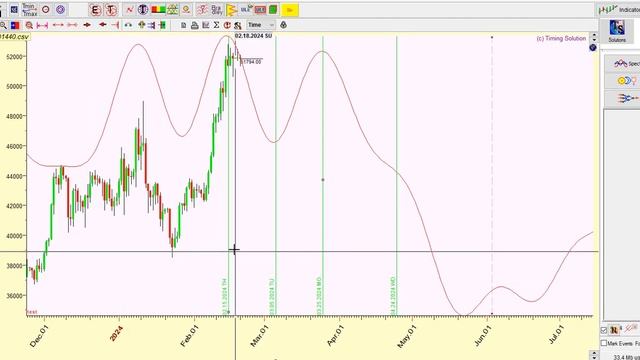
Task: Click the orange N icon in bottom panel
Action: click(613, 330)
